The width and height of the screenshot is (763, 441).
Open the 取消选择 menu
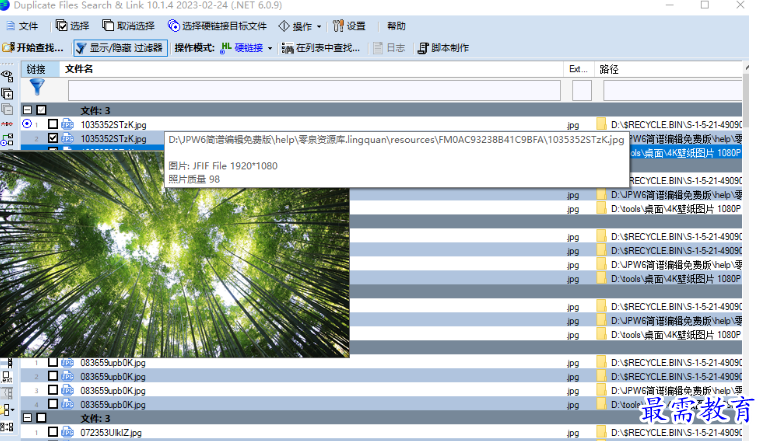coord(128,26)
